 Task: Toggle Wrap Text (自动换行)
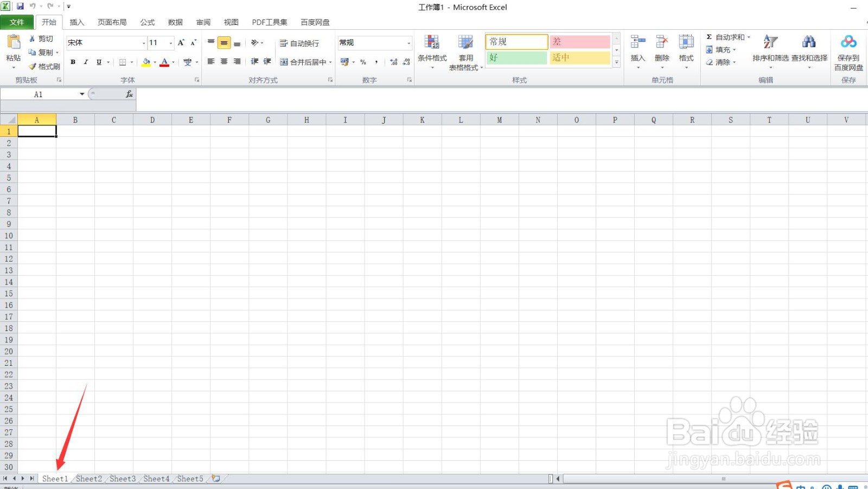point(299,43)
